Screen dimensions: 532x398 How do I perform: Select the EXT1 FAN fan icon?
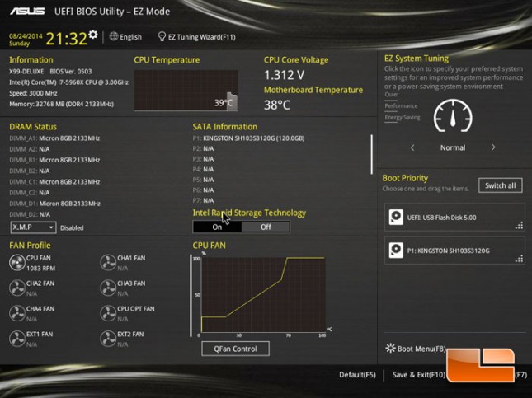17,339
